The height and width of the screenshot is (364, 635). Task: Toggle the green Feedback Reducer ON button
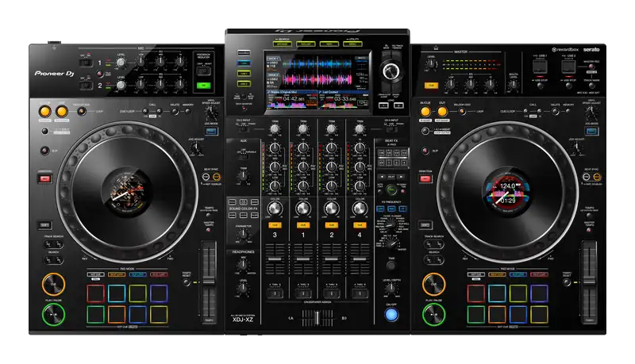(204, 86)
